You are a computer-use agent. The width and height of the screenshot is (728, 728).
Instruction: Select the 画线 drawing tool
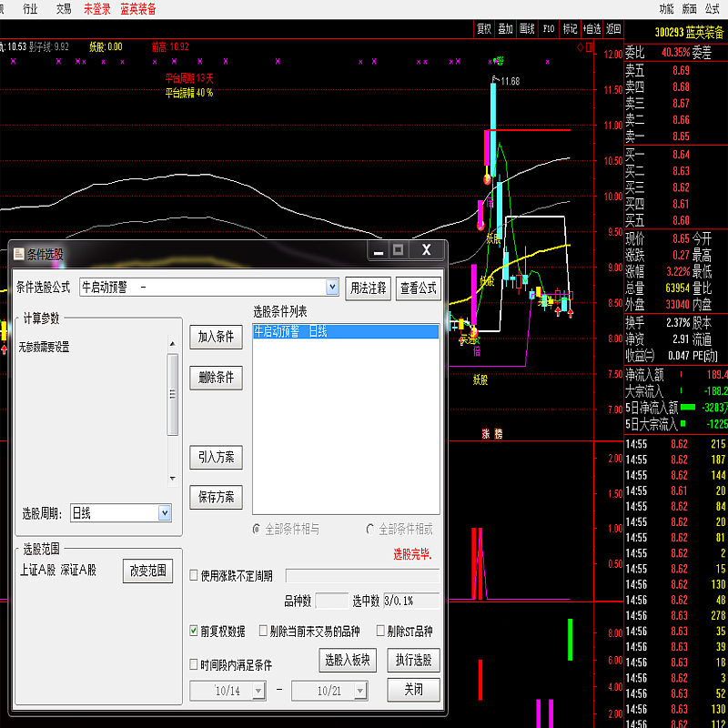tap(527, 28)
